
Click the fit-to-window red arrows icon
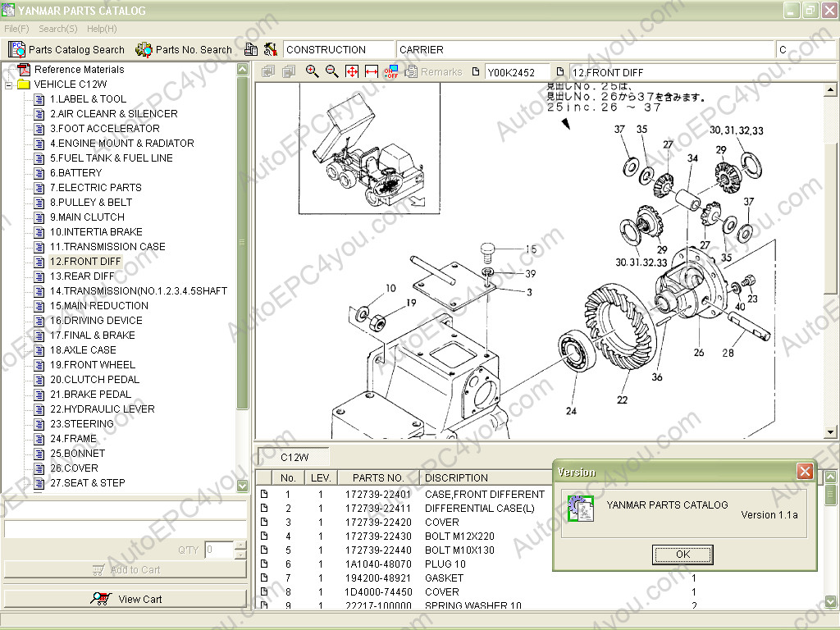[x=352, y=71]
